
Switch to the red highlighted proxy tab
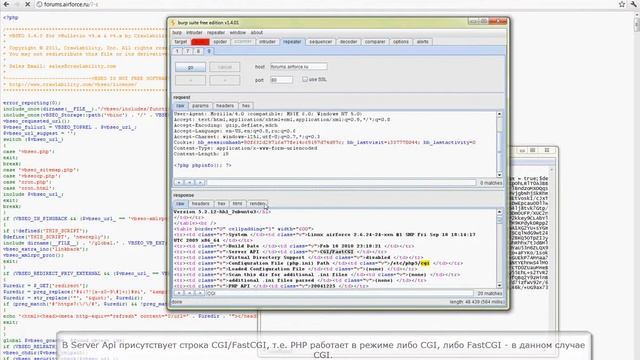(x=200, y=42)
